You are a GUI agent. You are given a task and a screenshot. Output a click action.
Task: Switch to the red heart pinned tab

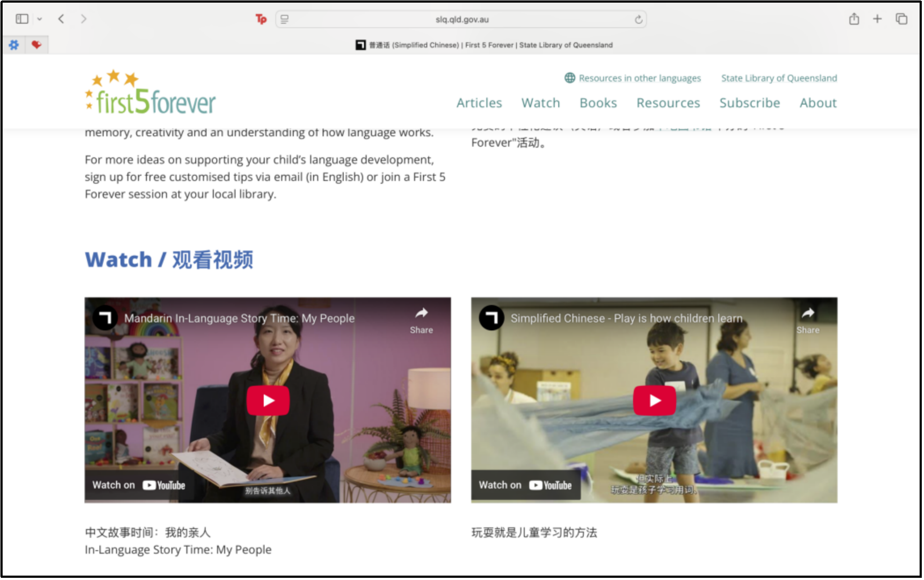point(36,45)
